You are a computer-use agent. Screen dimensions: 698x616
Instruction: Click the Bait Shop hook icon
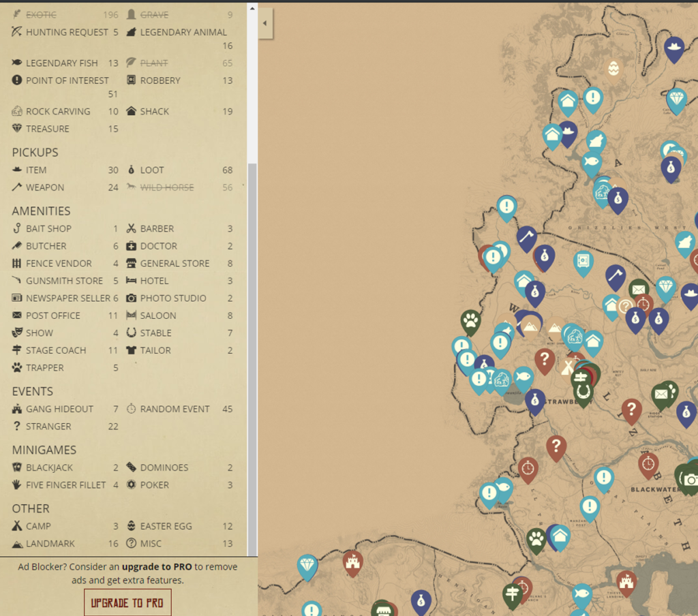point(17,228)
